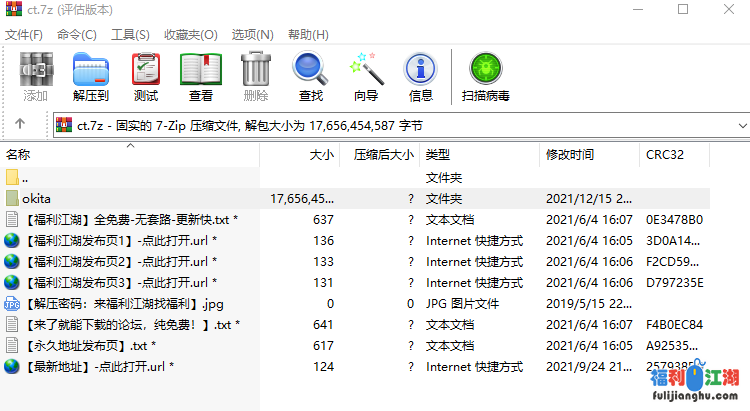The height and width of the screenshot is (411, 750).
Task: Select the 【永久地址发布页】.txt file
Action: pyautogui.click(x=85, y=345)
